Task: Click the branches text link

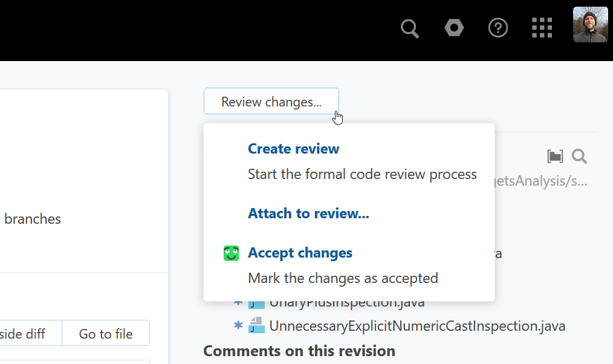Action: 33,219
